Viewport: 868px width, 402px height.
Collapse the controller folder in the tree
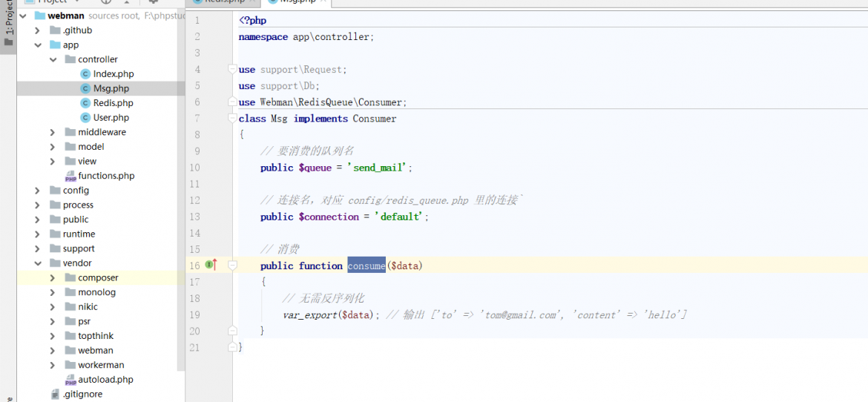point(53,59)
